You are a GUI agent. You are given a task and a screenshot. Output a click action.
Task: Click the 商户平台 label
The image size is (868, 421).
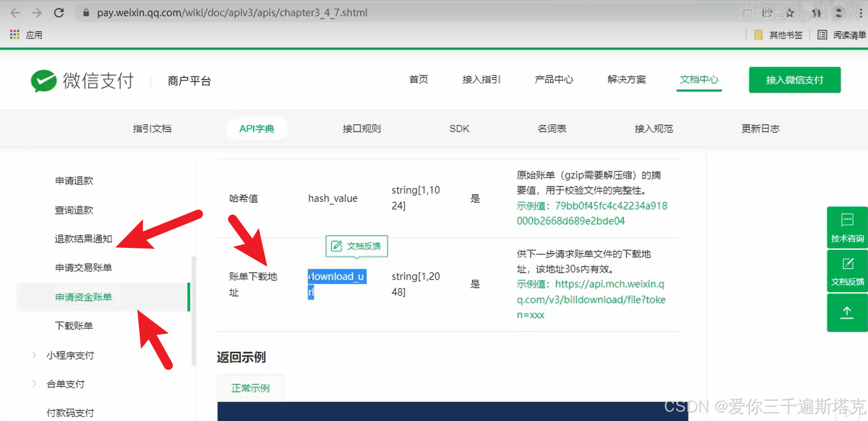pyautogui.click(x=189, y=81)
